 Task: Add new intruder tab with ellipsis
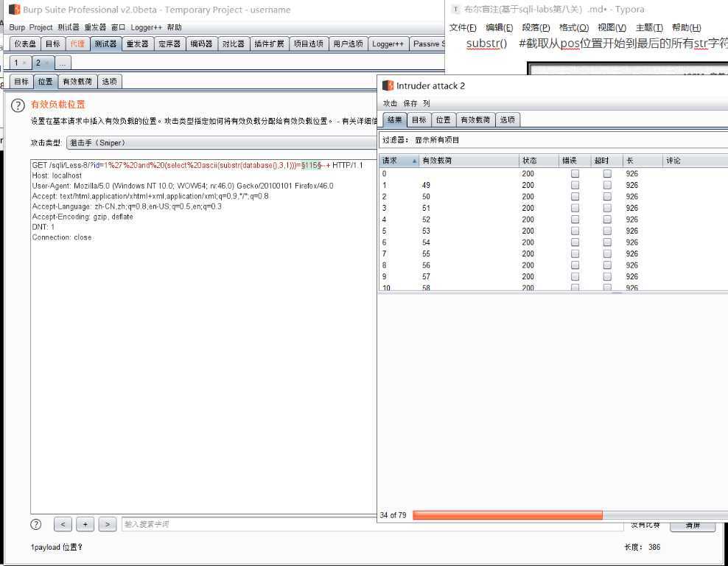(x=63, y=63)
